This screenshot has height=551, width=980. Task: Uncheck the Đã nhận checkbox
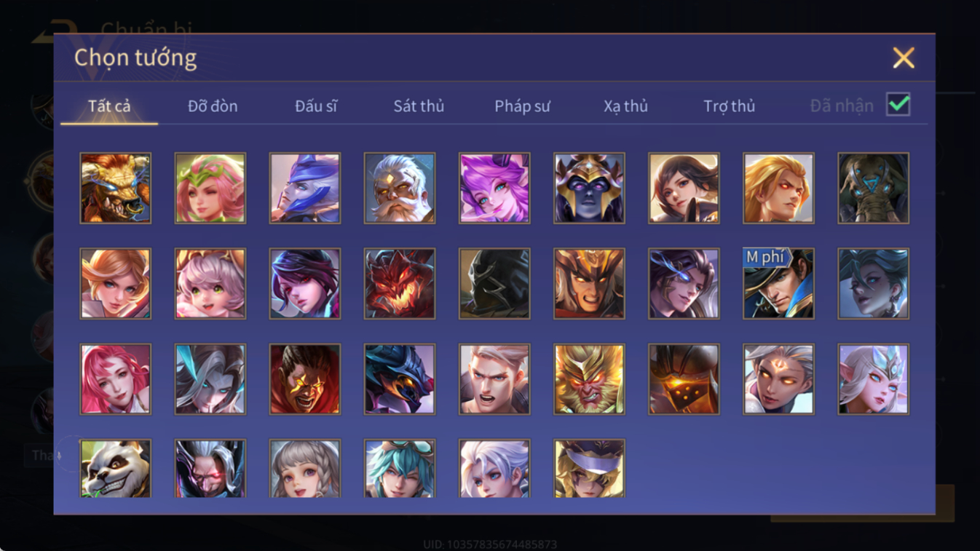tap(898, 105)
